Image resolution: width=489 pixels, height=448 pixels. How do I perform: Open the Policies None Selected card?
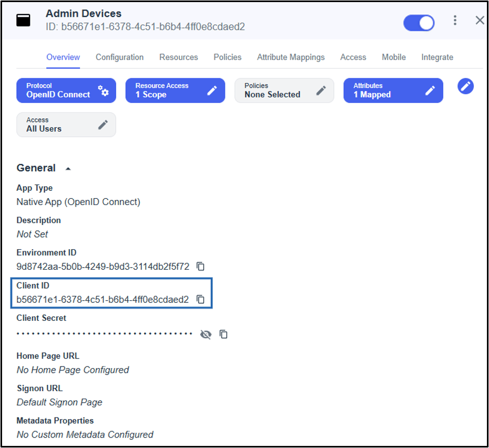(284, 90)
